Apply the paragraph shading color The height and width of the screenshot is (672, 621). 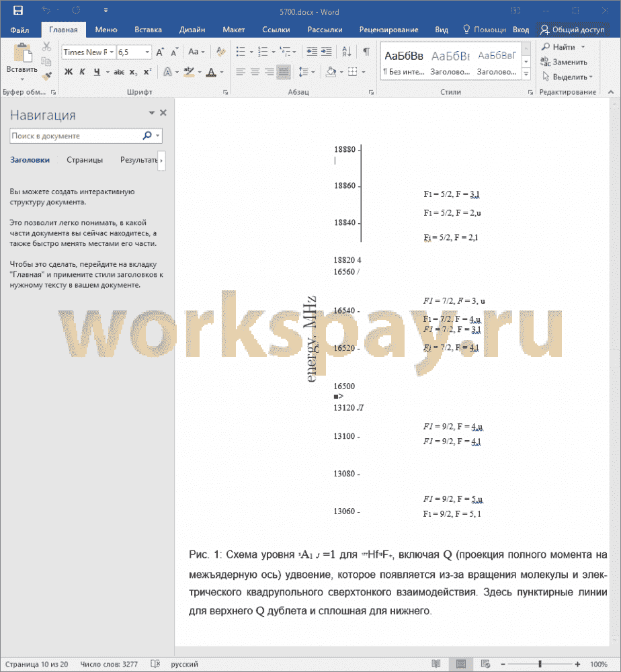331,72
